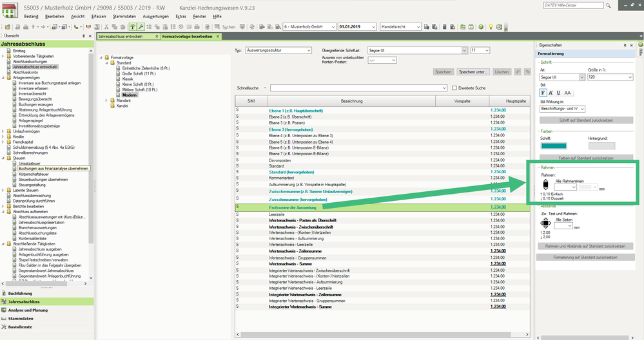The image size is (644, 340).
Task: Click the phone icon in the toolbar
Action: click(76, 26)
